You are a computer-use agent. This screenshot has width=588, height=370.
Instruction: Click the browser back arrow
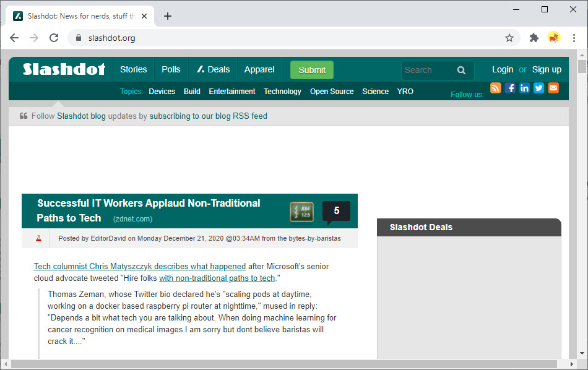click(14, 38)
